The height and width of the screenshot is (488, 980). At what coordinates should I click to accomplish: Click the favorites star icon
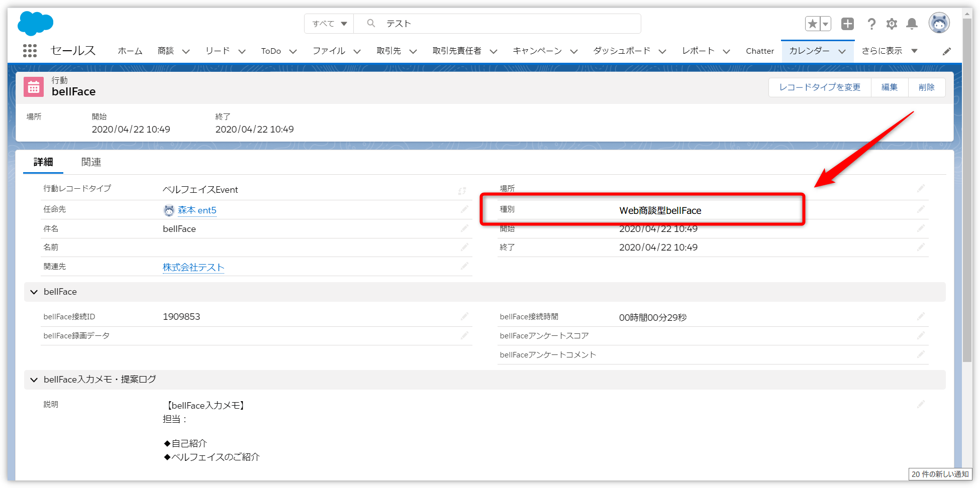pos(812,24)
